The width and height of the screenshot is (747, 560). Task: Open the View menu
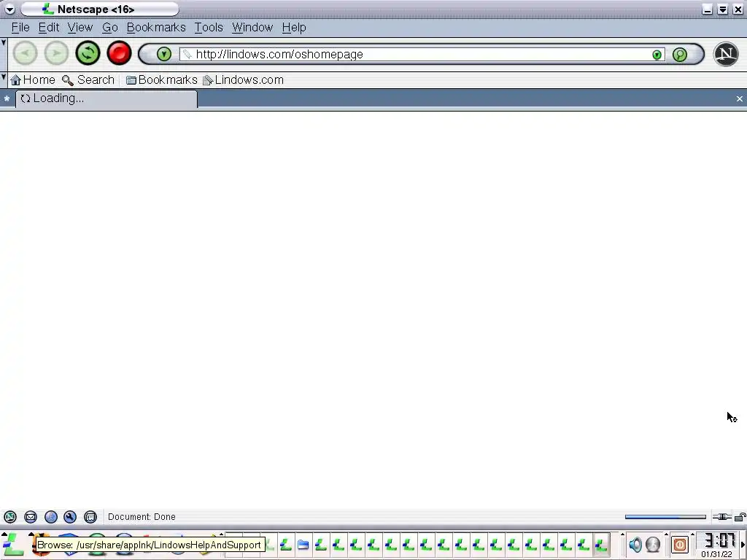[80, 28]
